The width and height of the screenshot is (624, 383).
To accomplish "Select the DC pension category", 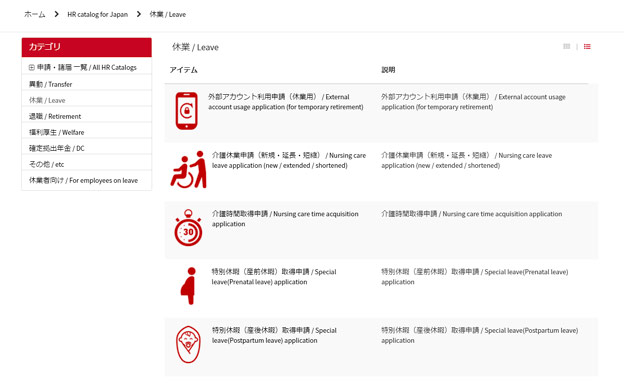I will tap(57, 148).
